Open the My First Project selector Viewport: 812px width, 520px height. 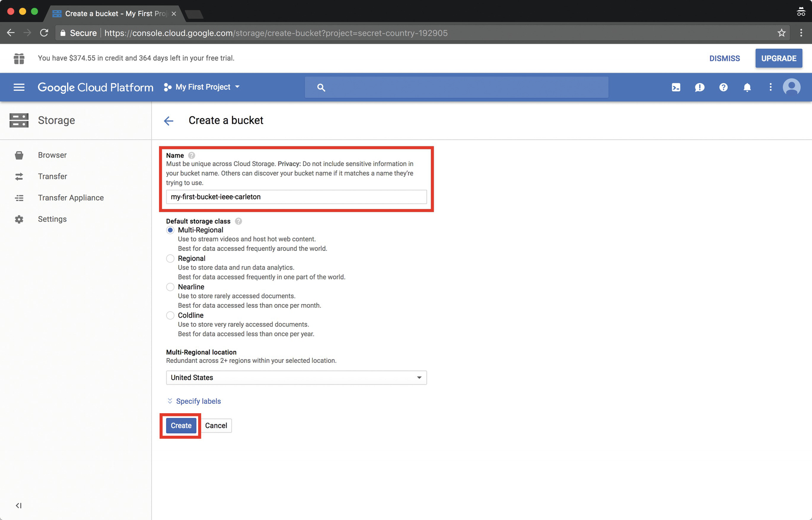pos(202,87)
